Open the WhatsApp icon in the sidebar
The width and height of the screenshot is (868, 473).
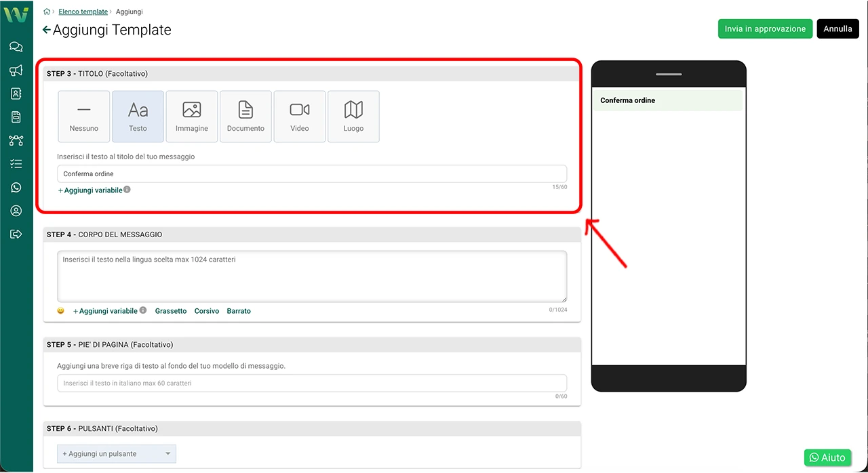(16, 188)
